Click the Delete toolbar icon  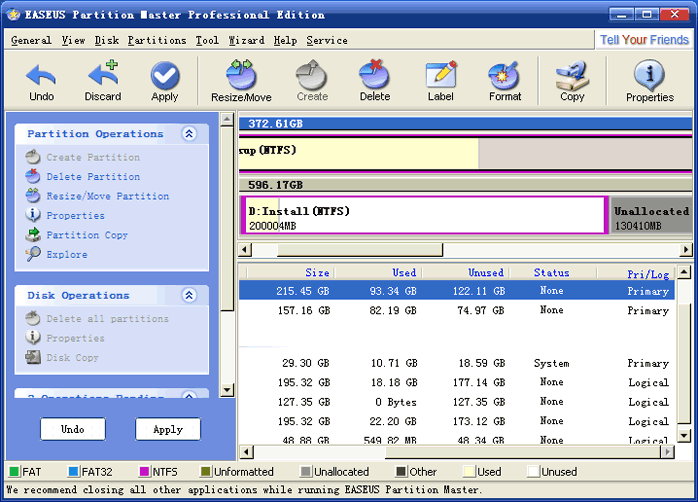point(375,81)
